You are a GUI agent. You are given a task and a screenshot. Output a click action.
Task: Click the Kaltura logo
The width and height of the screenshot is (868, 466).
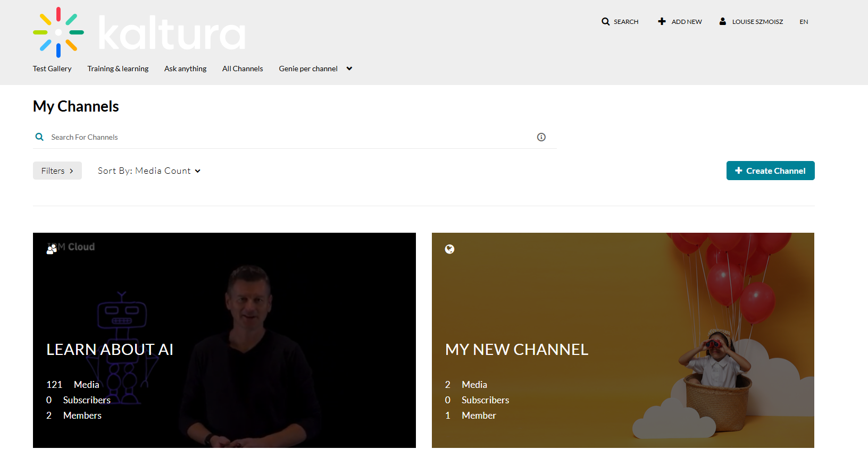[x=139, y=32]
